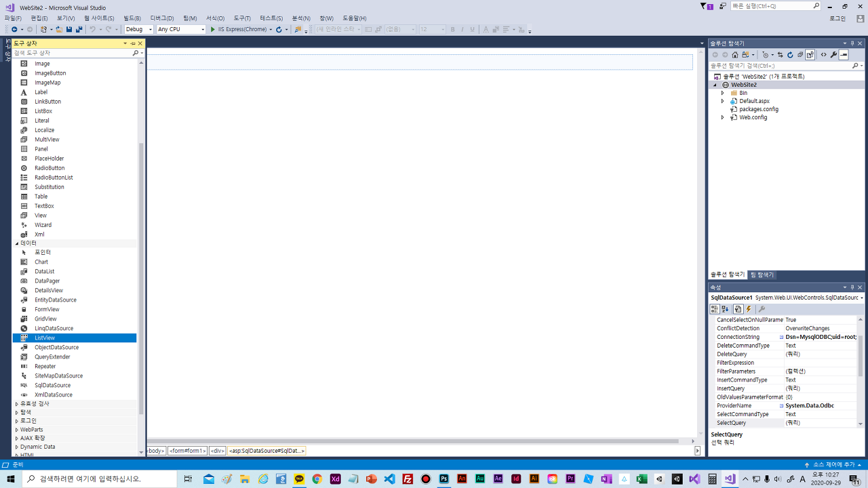Expand Default.aspx node arrow
Viewport: 868px width, 488px height.
[723, 101]
